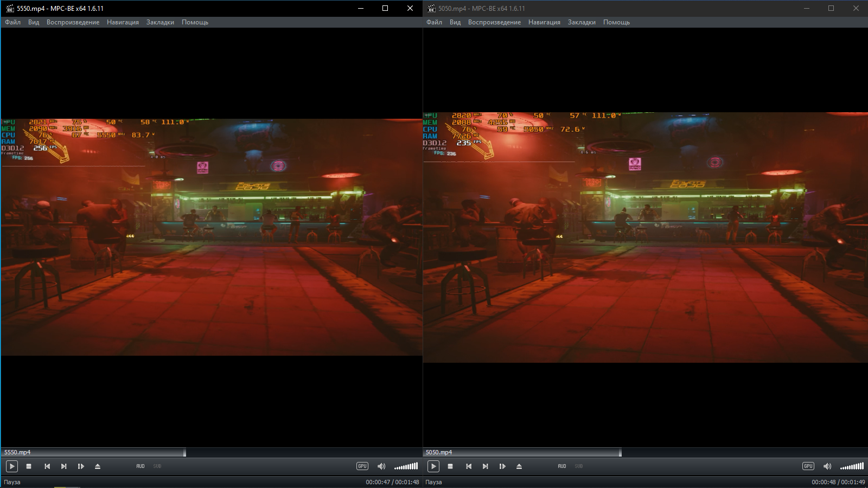Click the 5550.mp4 - MPC-BE window title

[x=60, y=9]
